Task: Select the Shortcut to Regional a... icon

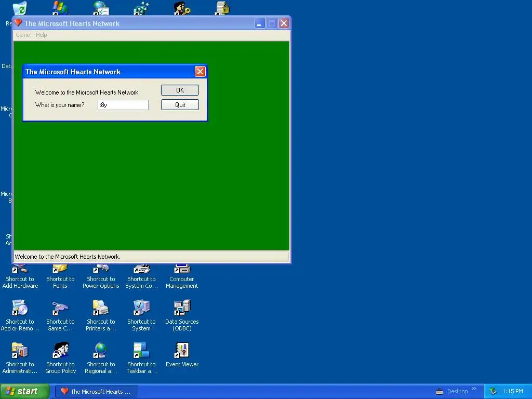Action: point(101,358)
